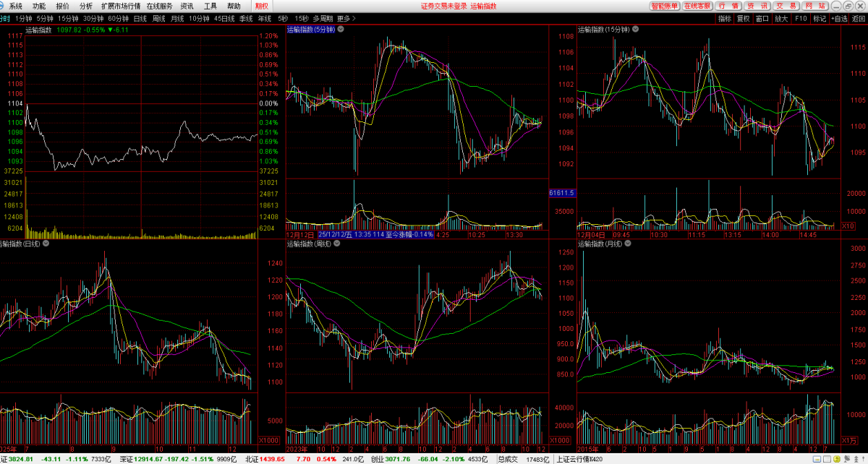868x464 pixels.
Task: Click 放大 to enlarge the chart
Action: point(781,18)
